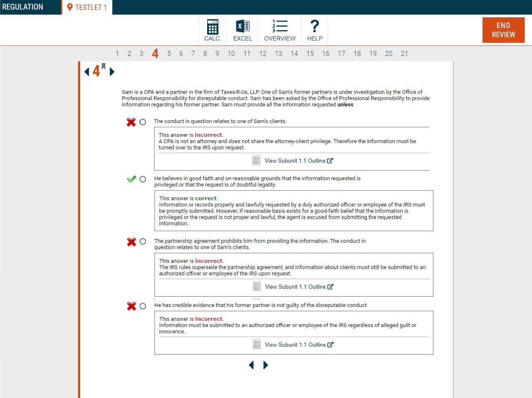Viewport: 532px width, 398px height.
Task: Jump to question 12 in navigator
Action: (263, 53)
